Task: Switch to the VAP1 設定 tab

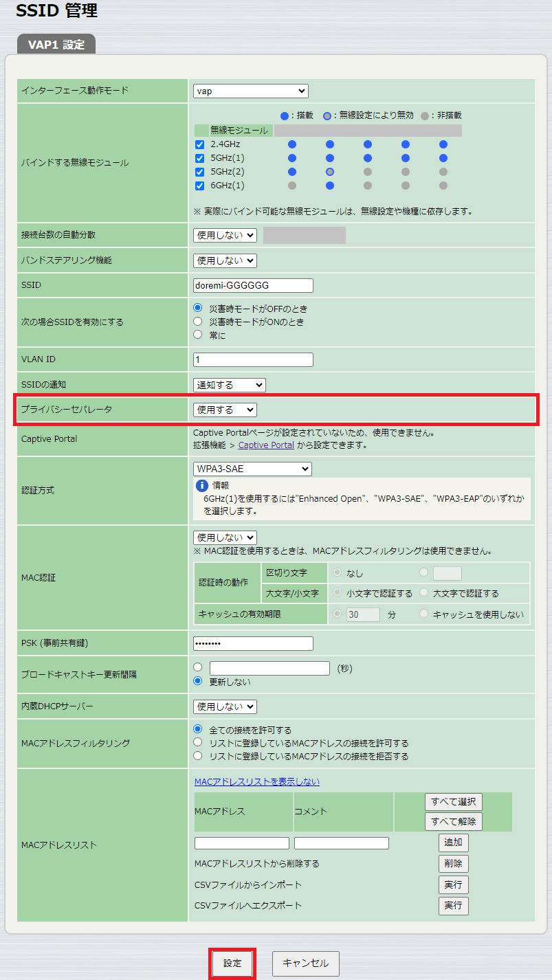Action: click(x=55, y=43)
